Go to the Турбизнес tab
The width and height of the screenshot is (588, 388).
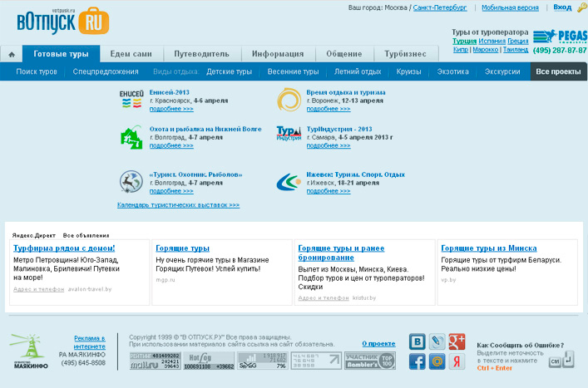tap(405, 54)
